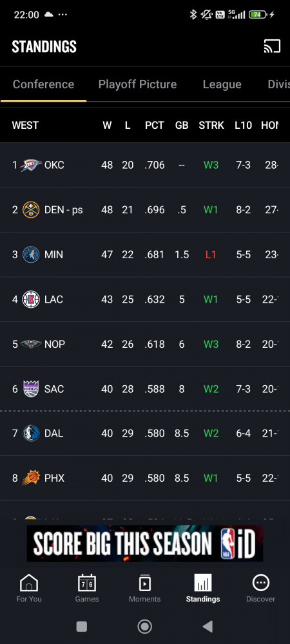Viewport: 290px width, 644px height.
Task: Tap the Pelicans team logo
Action: tap(31, 344)
